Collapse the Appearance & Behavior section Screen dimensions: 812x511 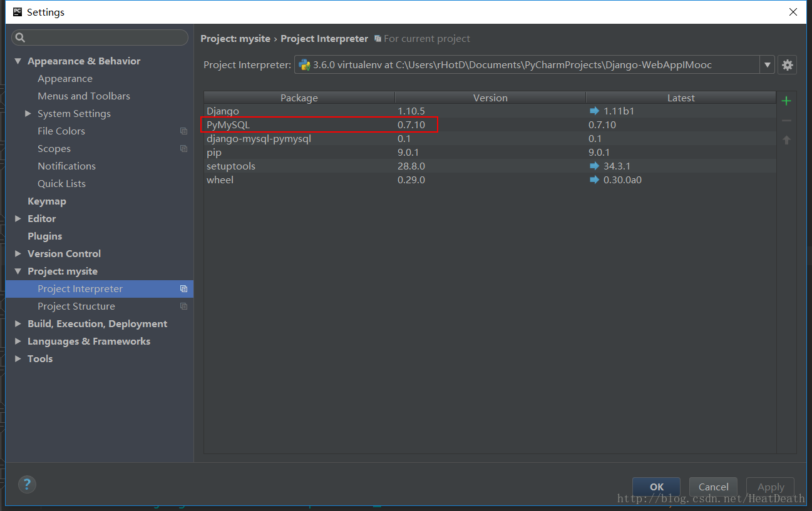point(18,61)
